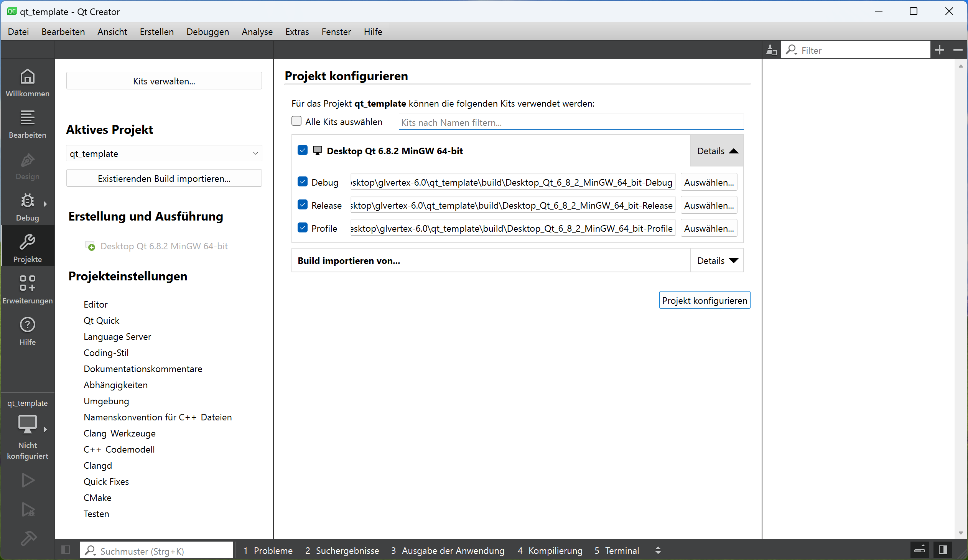Toggle the left sidebar visibility
Viewport: 968px width, 560px height.
[66, 550]
